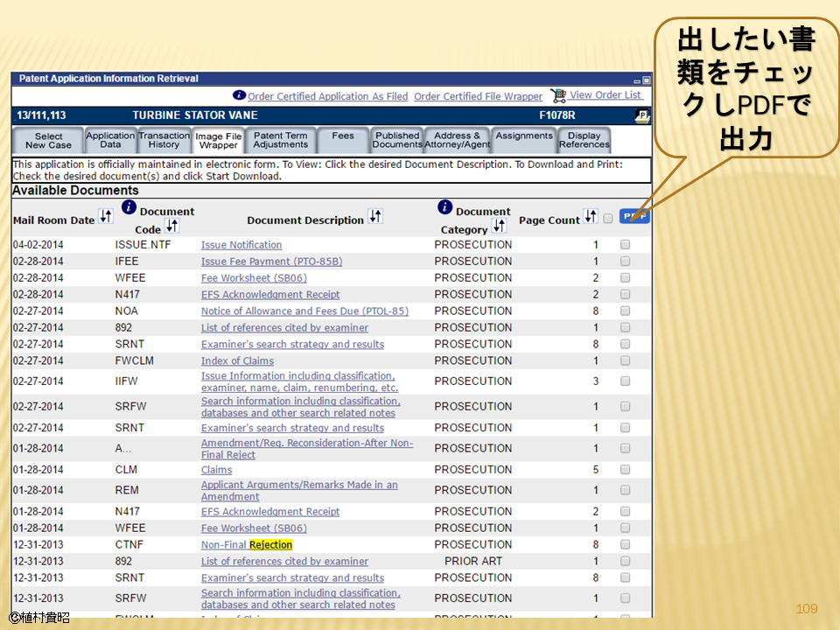Screen dimensions: 840x630
Task: Open the 02-28-2014 Fee Worksheet (SB06) link
Action: pyautogui.click(x=254, y=278)
